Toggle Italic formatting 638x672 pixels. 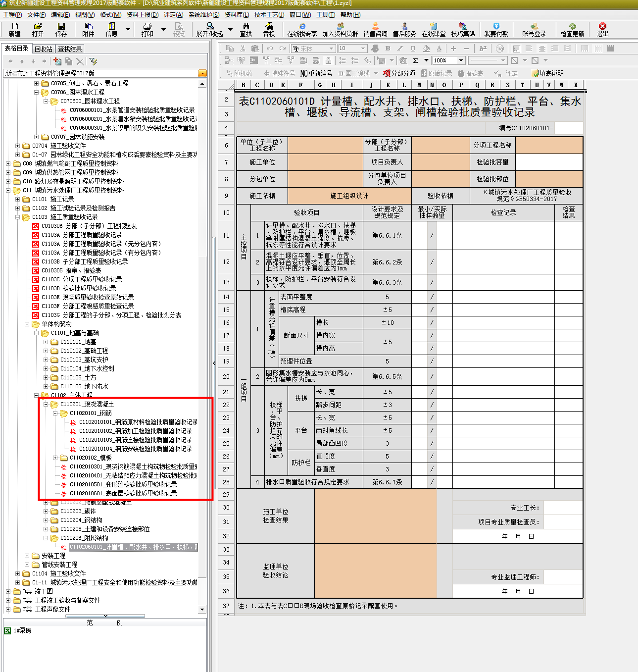click(400, 49)
